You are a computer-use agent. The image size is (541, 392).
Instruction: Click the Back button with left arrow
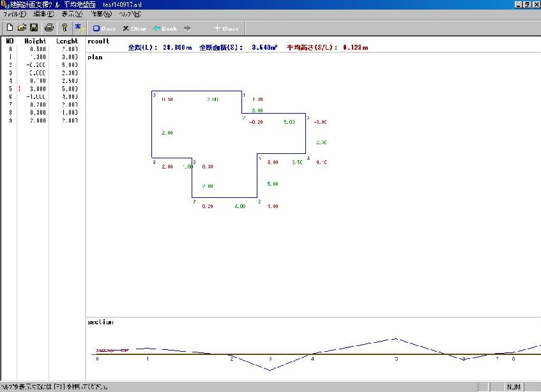tap(165, 29)
